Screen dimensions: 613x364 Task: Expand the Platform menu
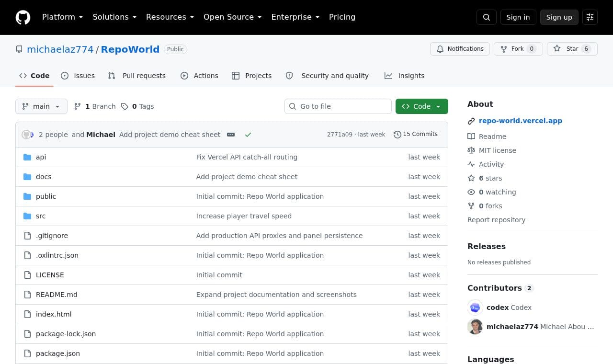pyautogui.click(x=63, y=17)
